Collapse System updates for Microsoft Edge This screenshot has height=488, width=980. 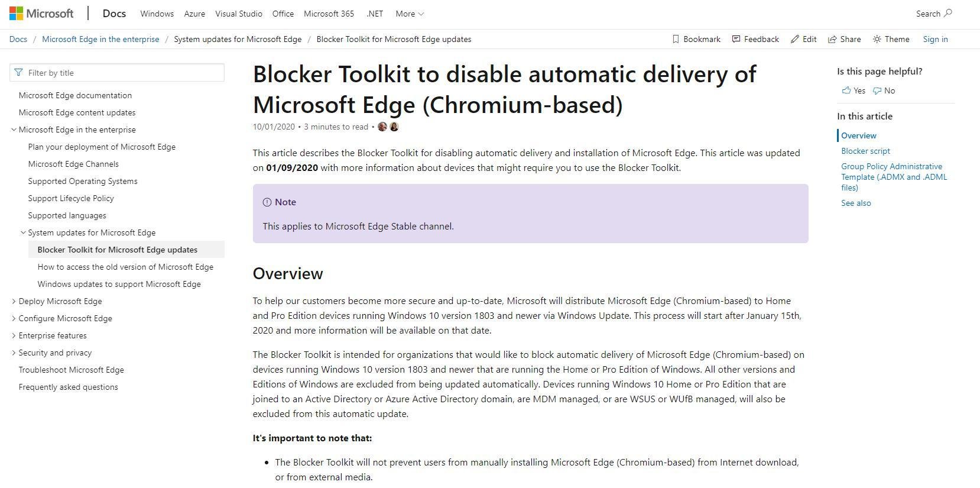pos(23,232)
